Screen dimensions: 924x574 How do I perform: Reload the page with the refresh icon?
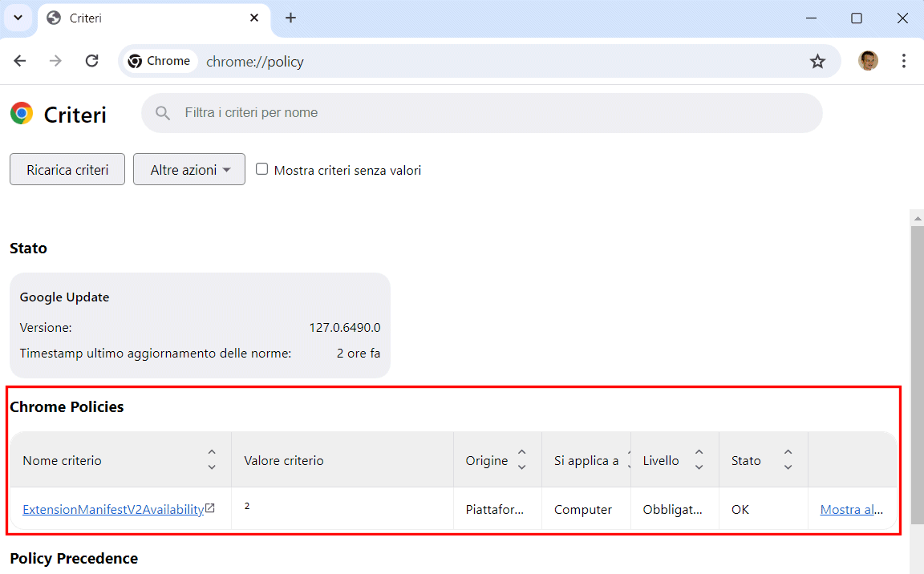click(x=92, y=61)
